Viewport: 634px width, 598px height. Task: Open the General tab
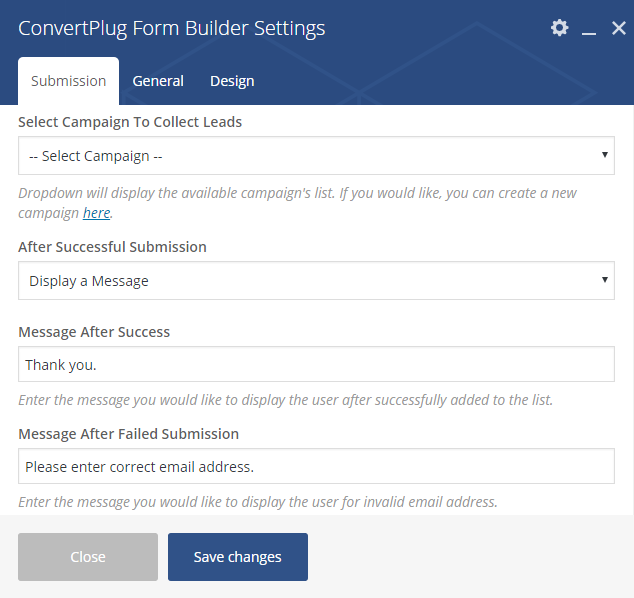(x=158, y=81)
